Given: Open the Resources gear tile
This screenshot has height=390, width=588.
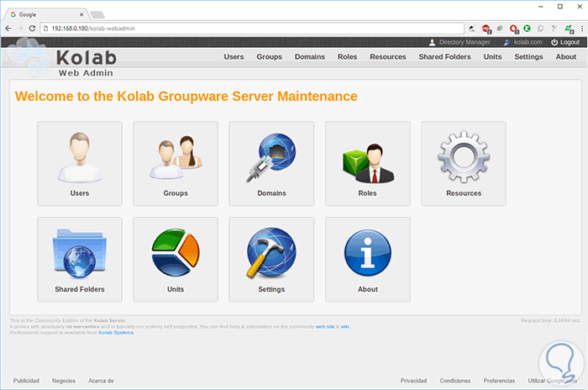Looking at the screenshot, I should [x=464, y=163].
